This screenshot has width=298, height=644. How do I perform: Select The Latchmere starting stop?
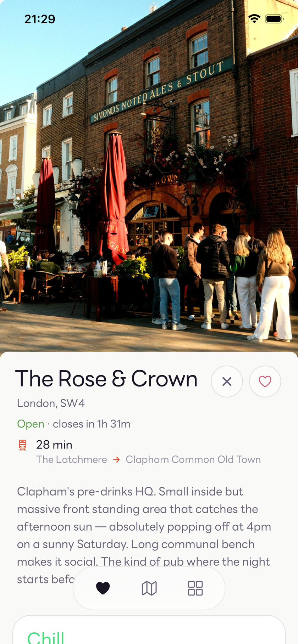[72, 459]
